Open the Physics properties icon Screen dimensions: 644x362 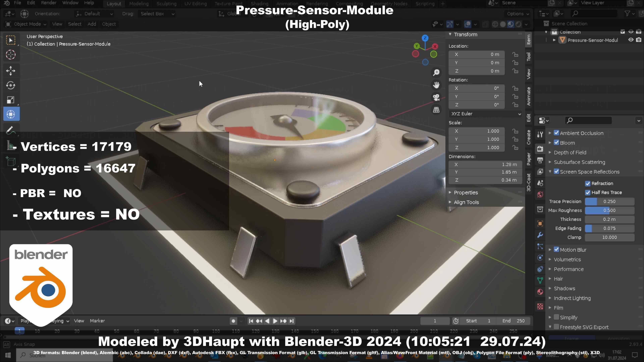coord(540,258)
